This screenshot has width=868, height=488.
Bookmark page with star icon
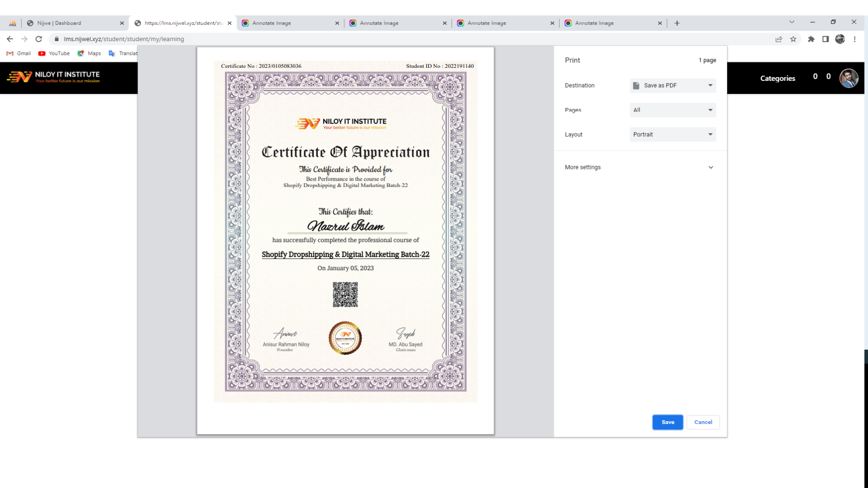click(793, 39)
